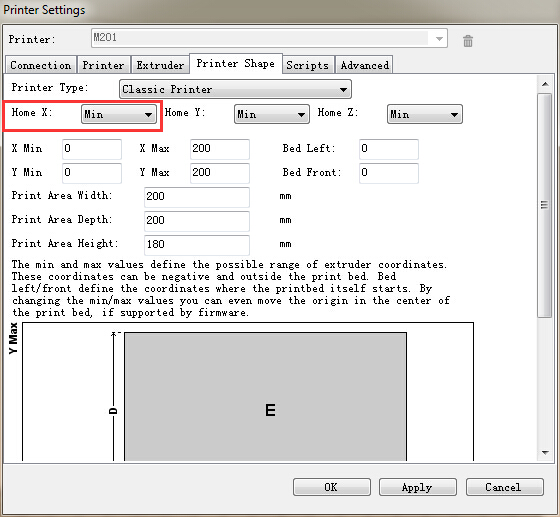The width and height of the screenshot is (560, 517).
Task: Switch to the Extruder tab
Action: point(160,65)
